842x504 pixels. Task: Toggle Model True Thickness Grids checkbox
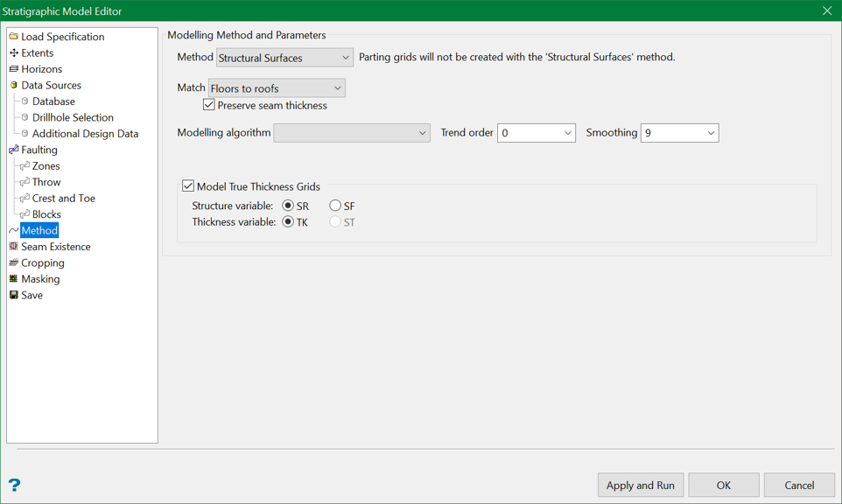[188, 185]
